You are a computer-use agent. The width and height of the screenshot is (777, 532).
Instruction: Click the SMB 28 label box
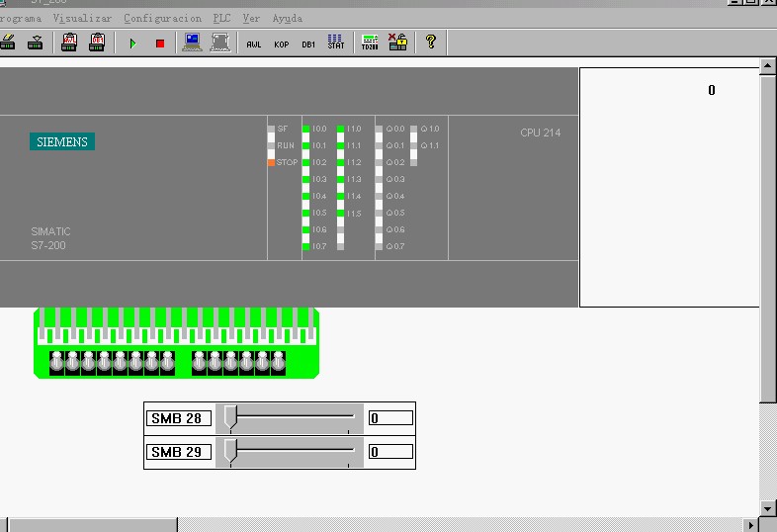coord(178,418)
